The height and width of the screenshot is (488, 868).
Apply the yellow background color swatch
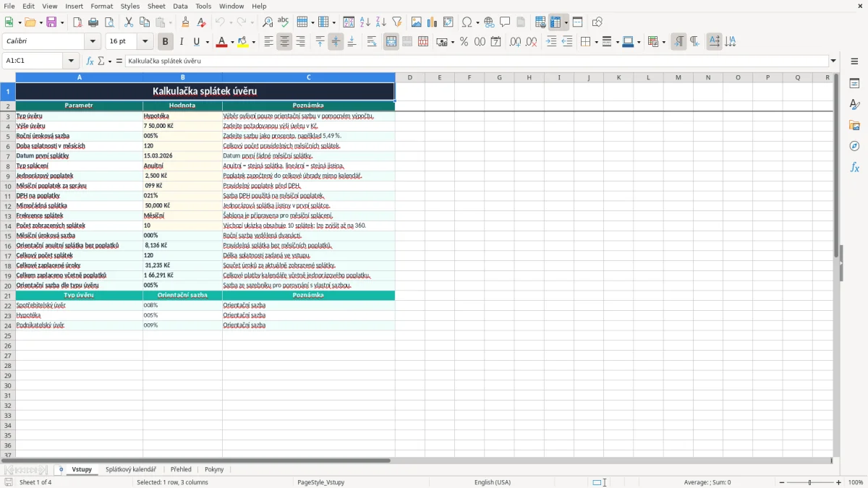tap(243, 42)
